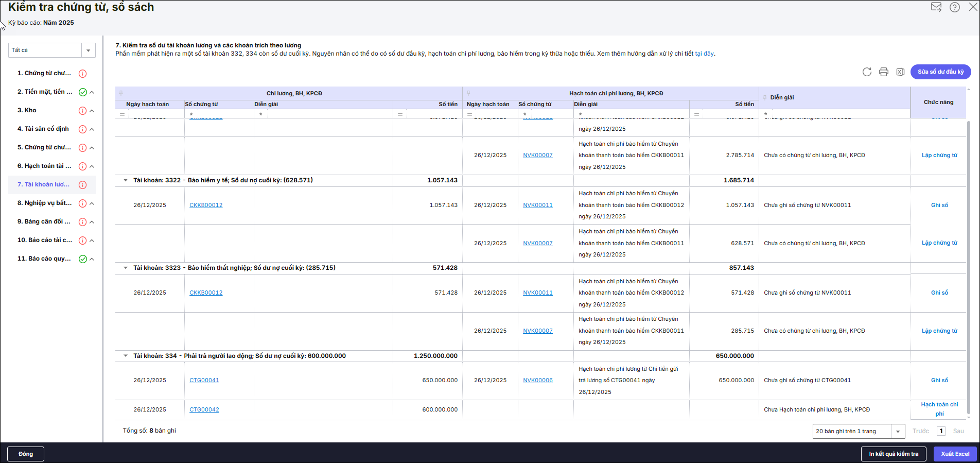This screenshot has height=463, width=980.
Task: Click the Excel export icon near the printer
Action: point(900,72)
